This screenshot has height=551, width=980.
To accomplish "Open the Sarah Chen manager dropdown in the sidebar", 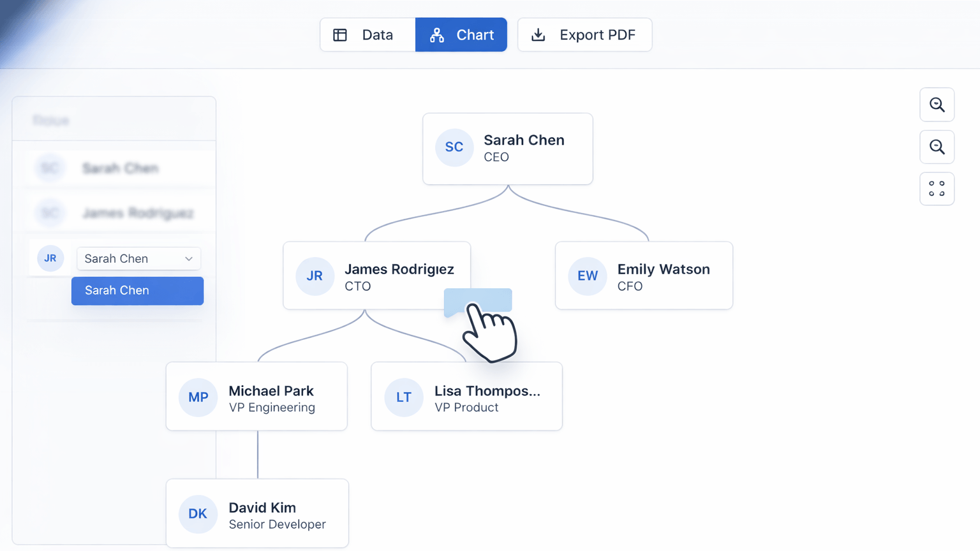I will click(138, 258).
